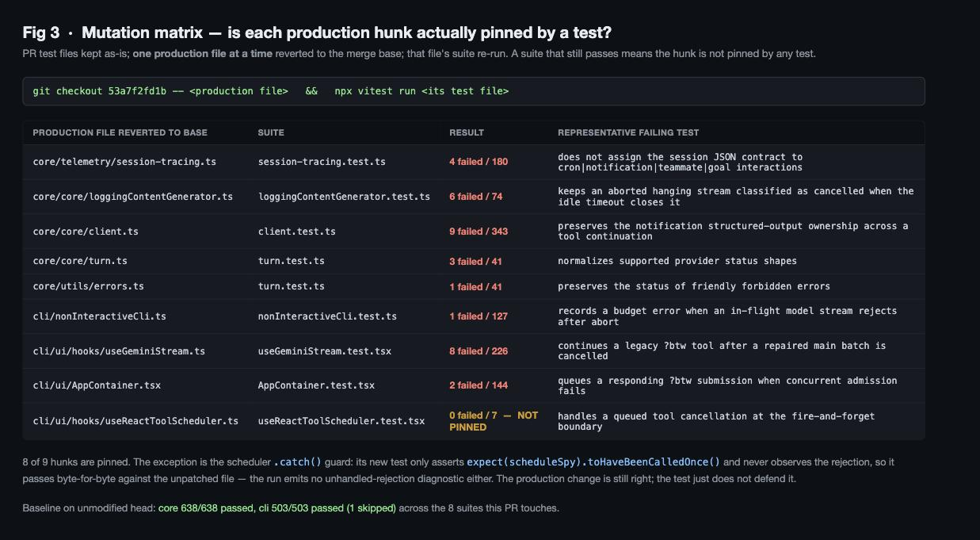Click 'handles a queued tool cancellation' test

click(716, 421)
